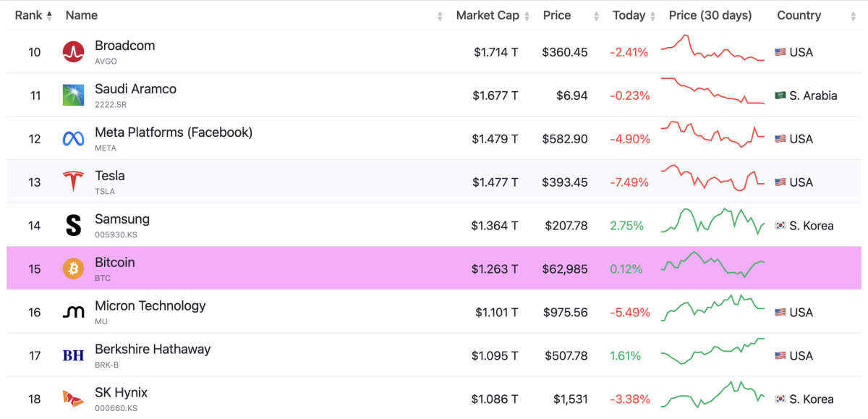Open the Micron Technology link
The width and height of the screenshot is (868, 419).
(150, 306)
